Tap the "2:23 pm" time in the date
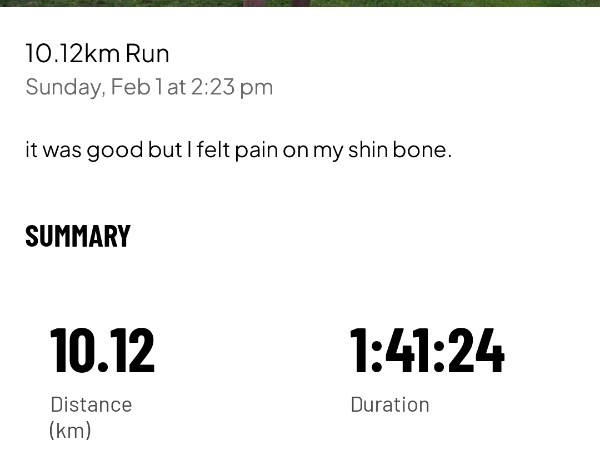The image size is (600, 450). coord(231,87)
